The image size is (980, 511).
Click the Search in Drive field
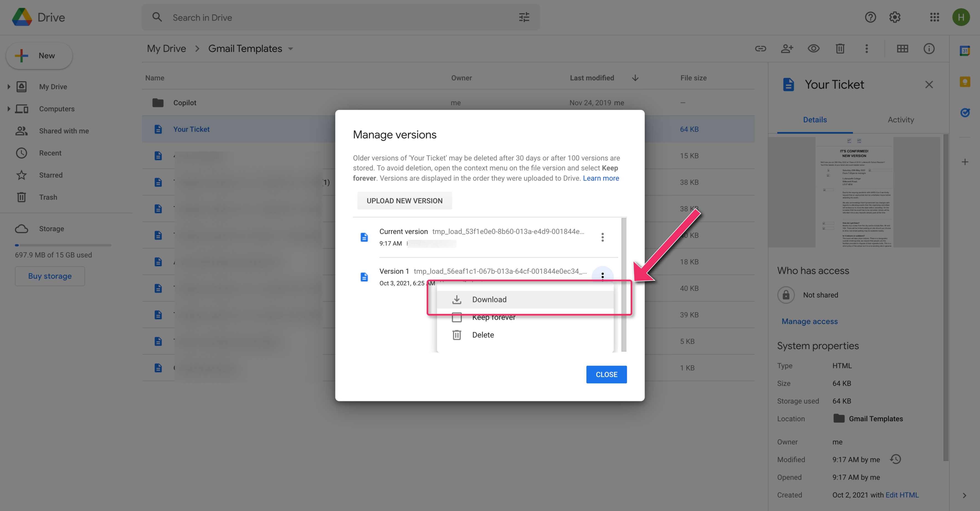point(341,17)
